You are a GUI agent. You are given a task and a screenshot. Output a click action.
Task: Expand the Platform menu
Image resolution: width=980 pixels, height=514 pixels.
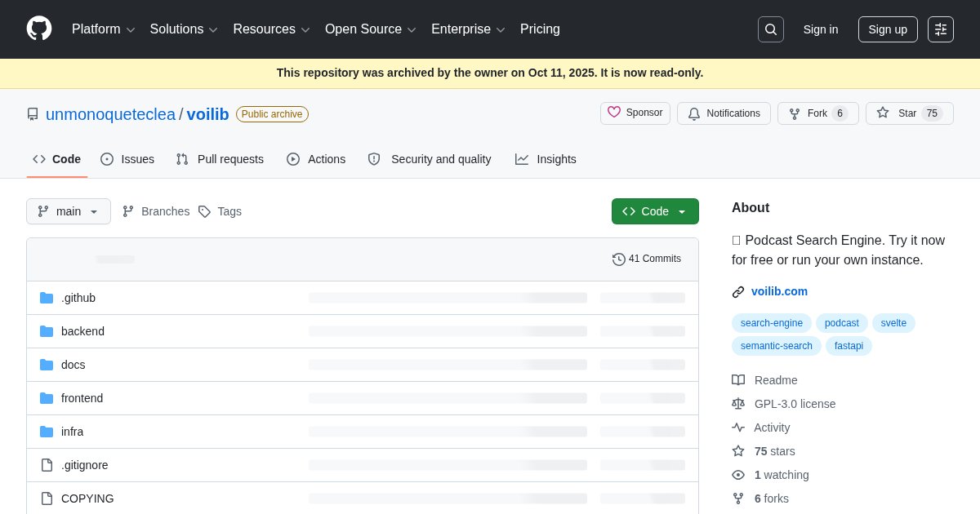click(104, 29)
